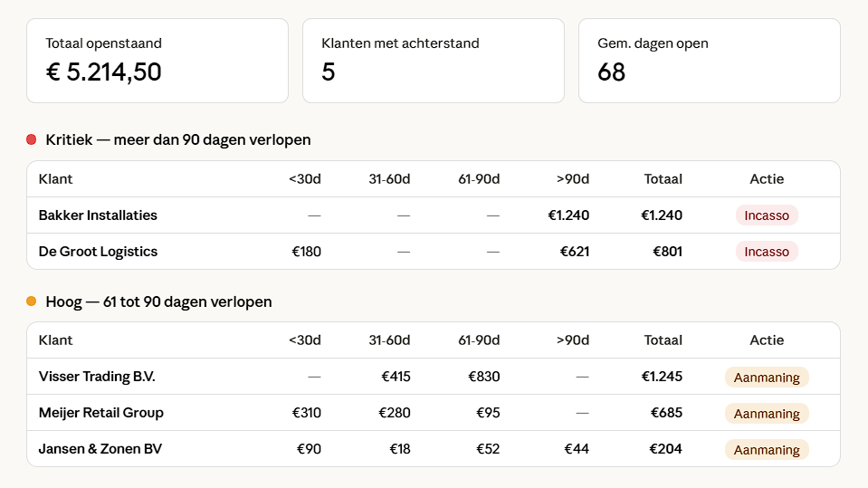Click Incasso badge for Bakker Installaties
The width and height of the screenshot is (868, 488).
pyautogui.click(x=767, y=215)
